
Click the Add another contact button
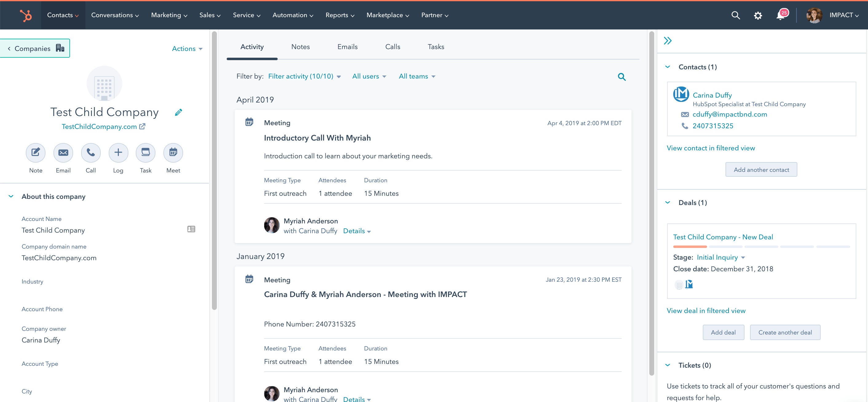(761, 169)
